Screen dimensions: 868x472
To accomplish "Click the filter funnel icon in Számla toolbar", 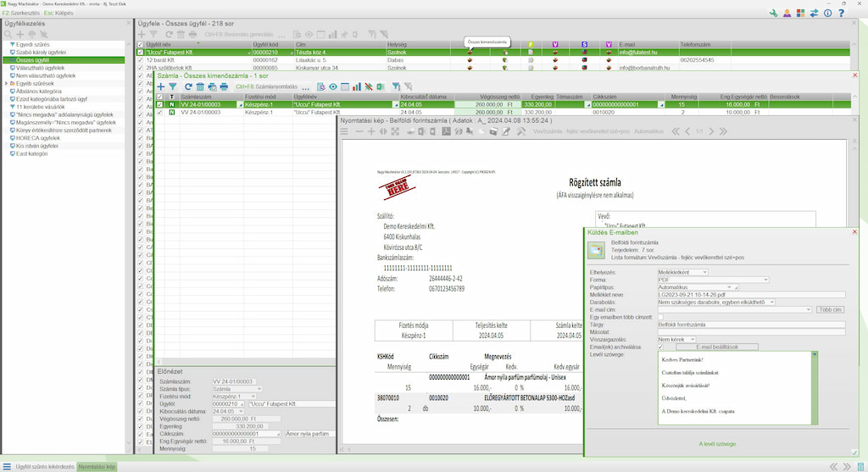I will 173,86.
